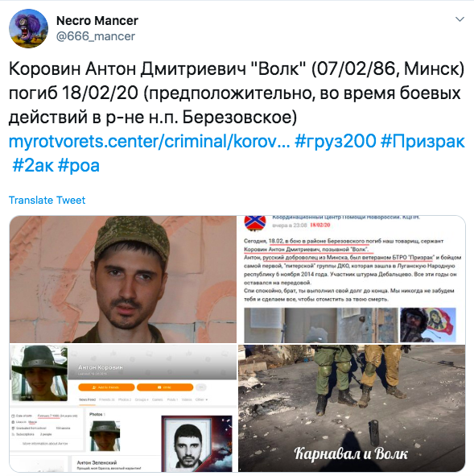Open the myrotvorets.center link
This screenshot has width=474, height=476.
point(149,142)
